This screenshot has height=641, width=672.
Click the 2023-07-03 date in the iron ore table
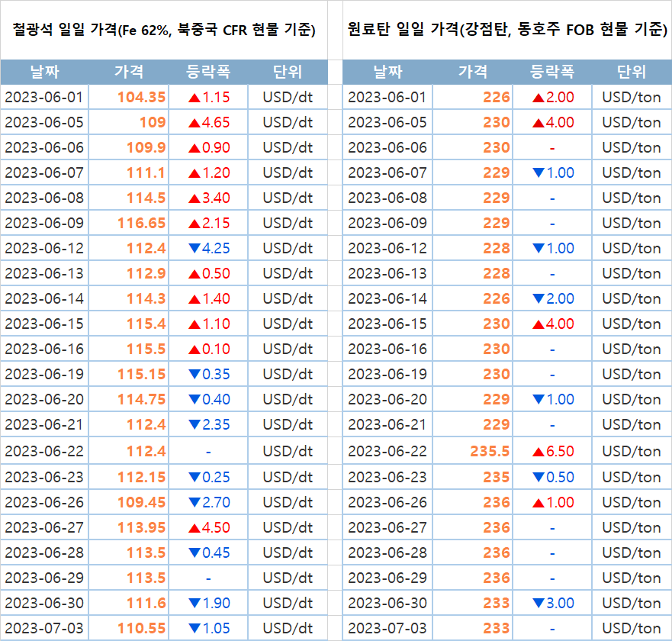pos(44,628)
